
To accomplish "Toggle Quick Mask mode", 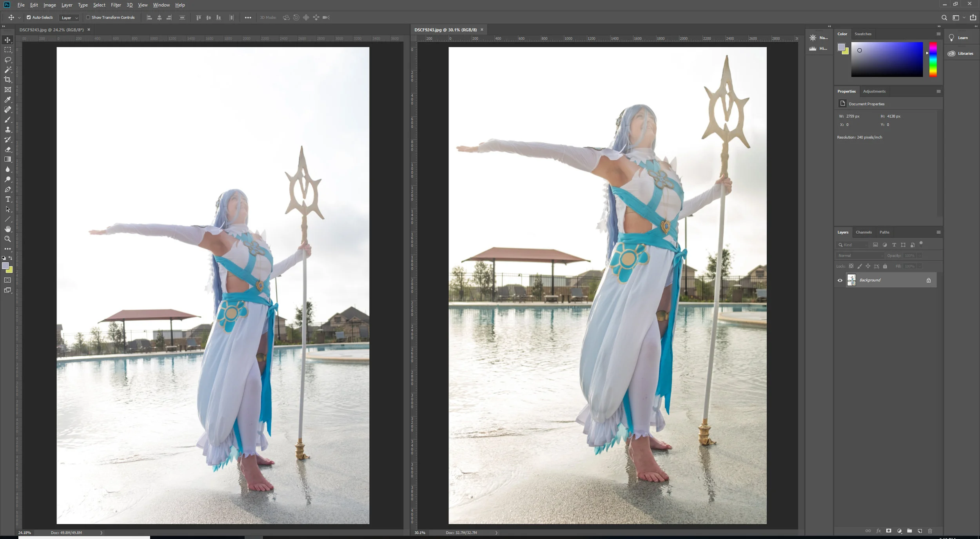I will [x=8, y=280].
